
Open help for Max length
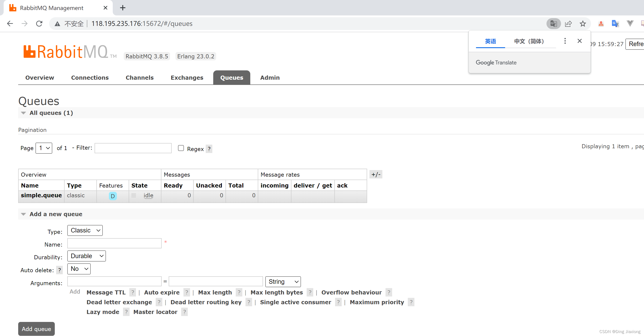[x=239, y=292]
